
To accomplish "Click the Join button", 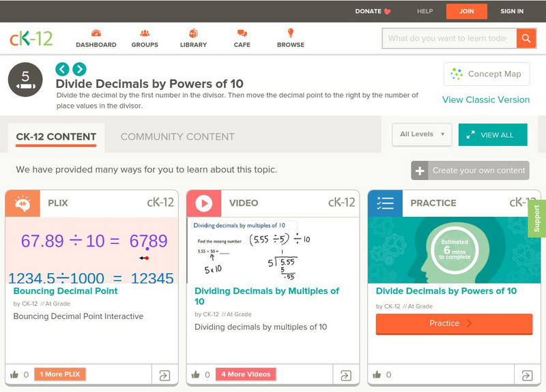I will pos(467,11).
